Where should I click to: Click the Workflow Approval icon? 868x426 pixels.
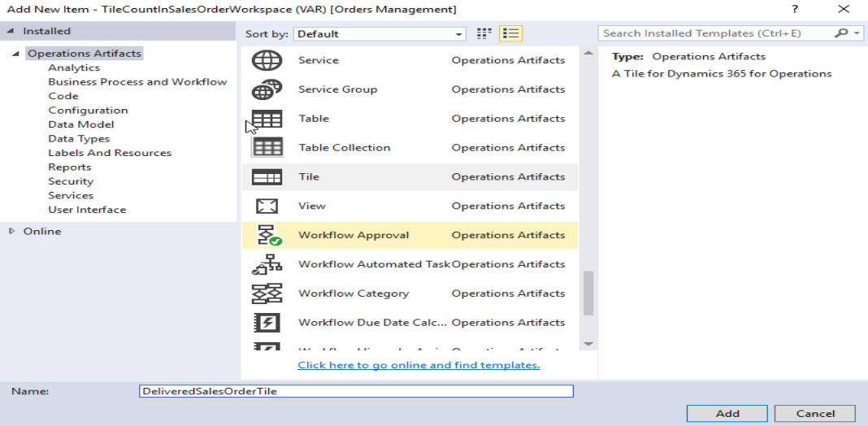click(267, 236)
